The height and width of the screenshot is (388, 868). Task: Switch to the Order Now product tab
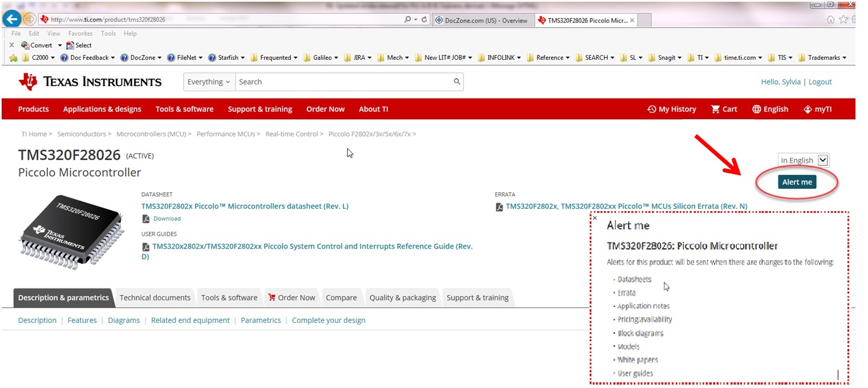click(291, 298)
